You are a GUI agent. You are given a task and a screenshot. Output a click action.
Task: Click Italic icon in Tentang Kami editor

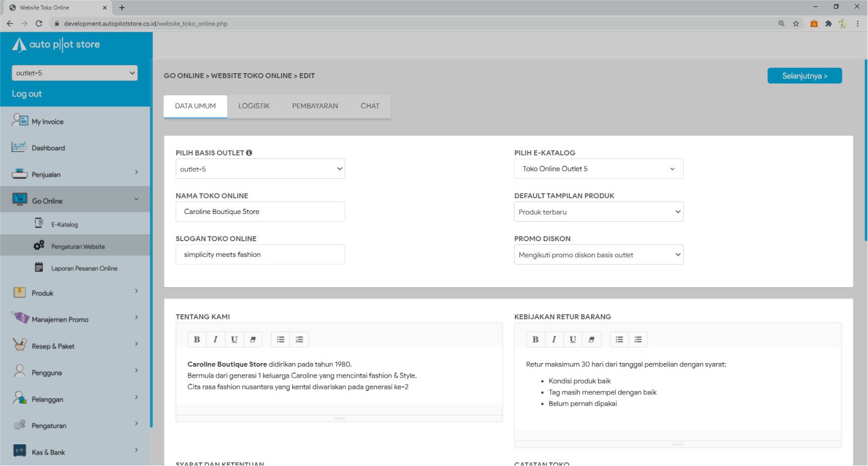coord(215,340)
